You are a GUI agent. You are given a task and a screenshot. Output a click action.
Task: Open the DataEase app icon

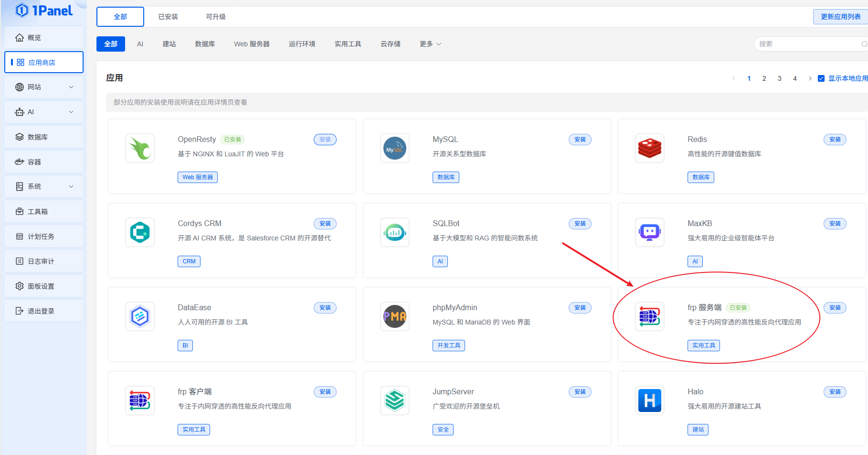click(140, 316)
